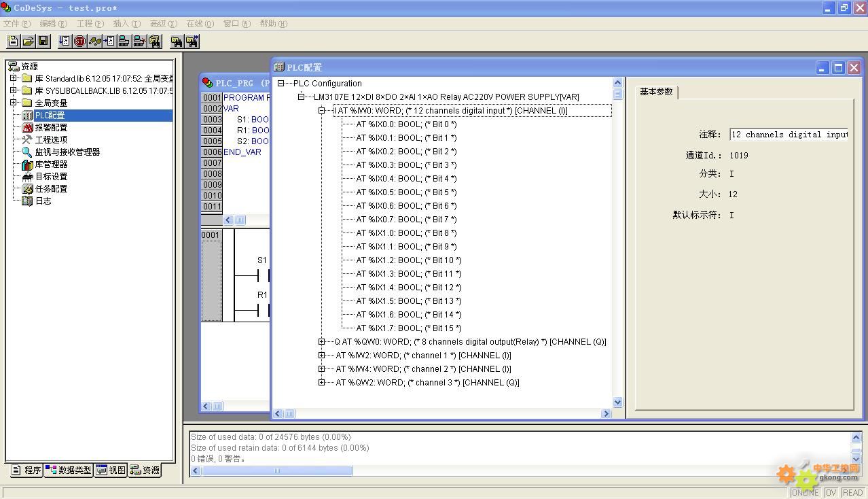Collapse the I AT %IW0 digital input channel
This screenshot has height=499, width=868.
321,110
